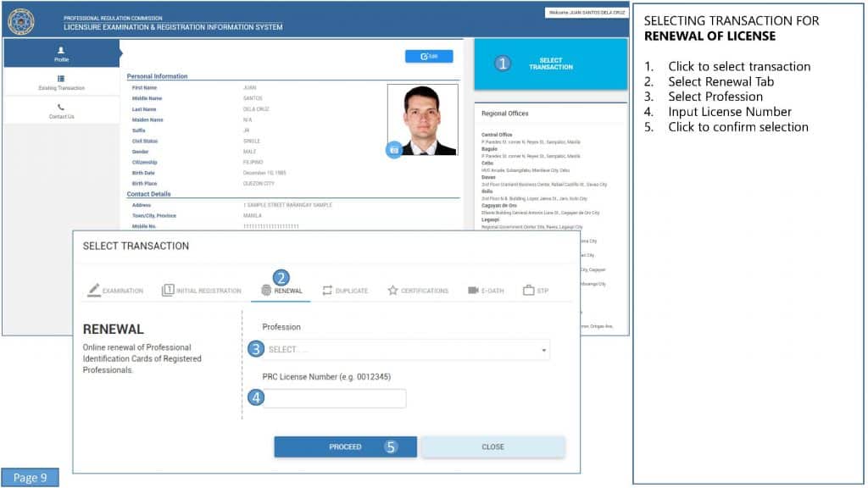Open Contact Us in sidebar
The width and height of the screenshot is (868, 488).
tap(61, 111)
